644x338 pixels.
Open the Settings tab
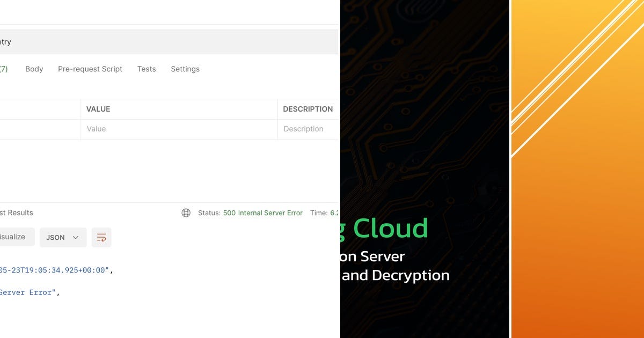coord(185,69)
